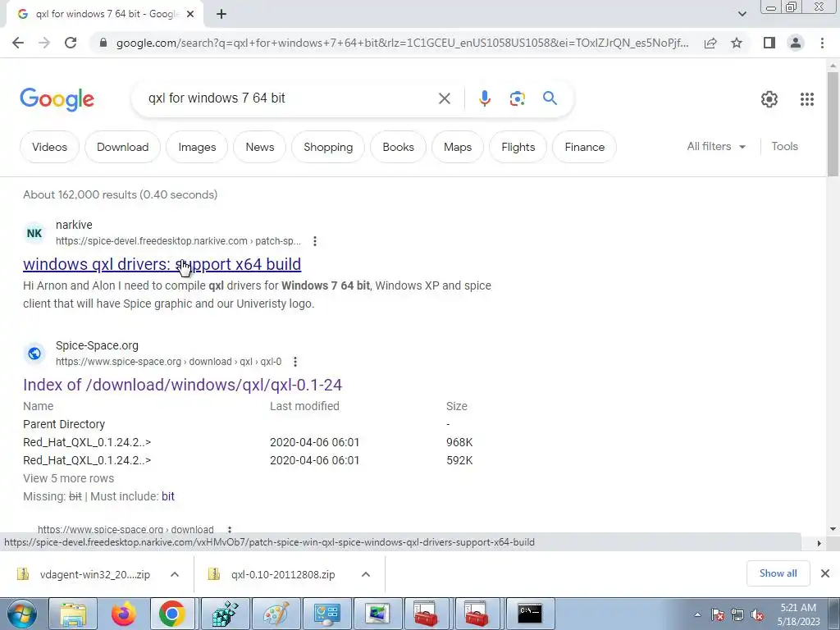Click the 968K Red_Hat_QXL row

click(248, 442)
